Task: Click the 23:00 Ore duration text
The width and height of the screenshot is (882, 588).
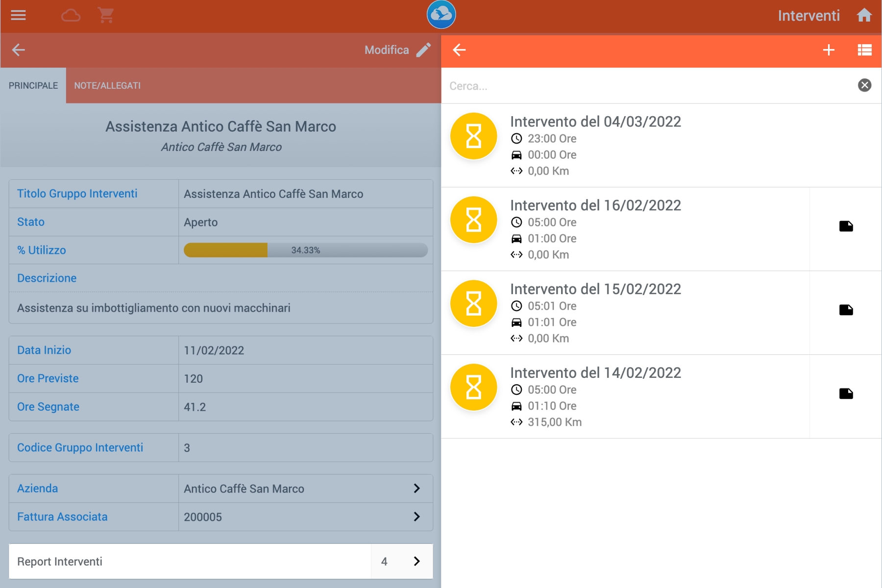Action: (x=552, y=139)
